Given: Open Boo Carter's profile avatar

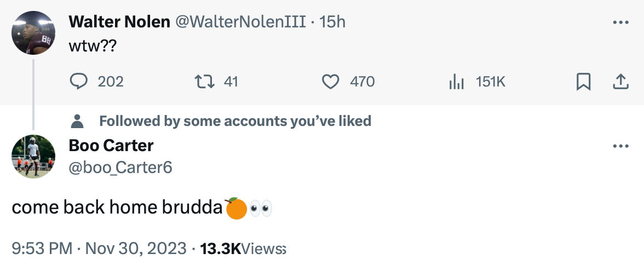Looking at the screenshot, I should tap(33, 157).
